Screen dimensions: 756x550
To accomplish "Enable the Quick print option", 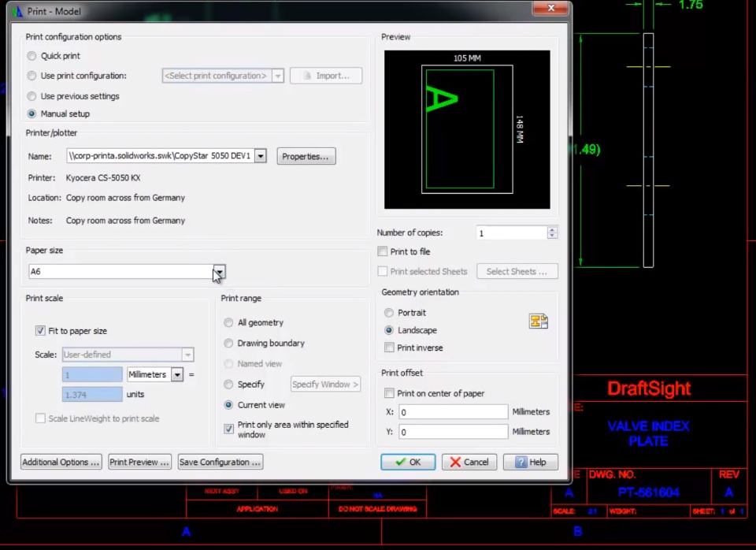I will (32, 56).
